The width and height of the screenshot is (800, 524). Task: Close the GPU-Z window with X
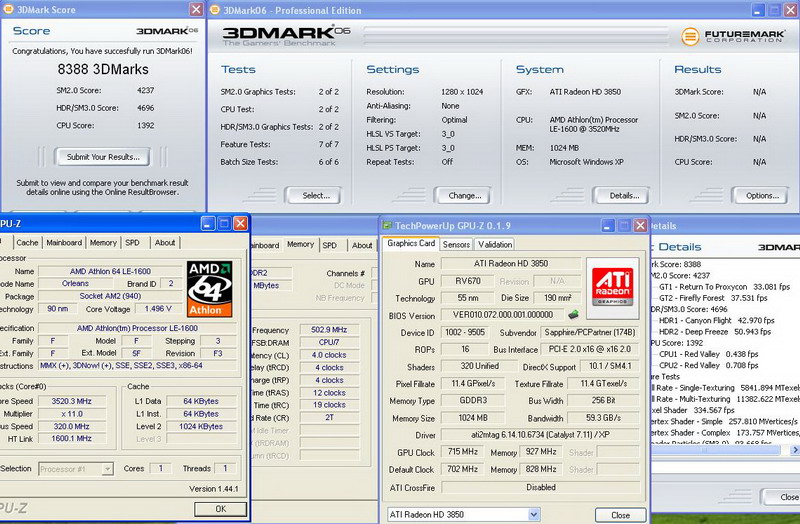click(640, 226)
